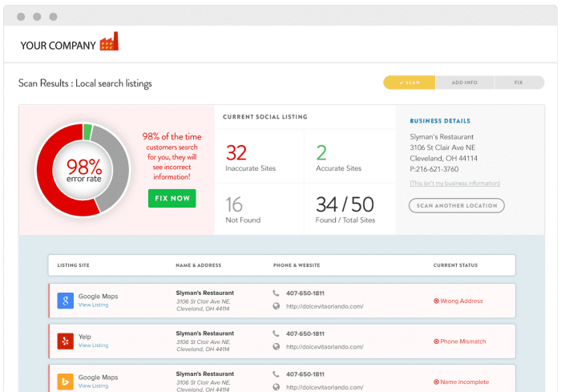Click the green Fix Now button
Image resolution: width=561 pixels, height=392 pixels.
[172, 198]
